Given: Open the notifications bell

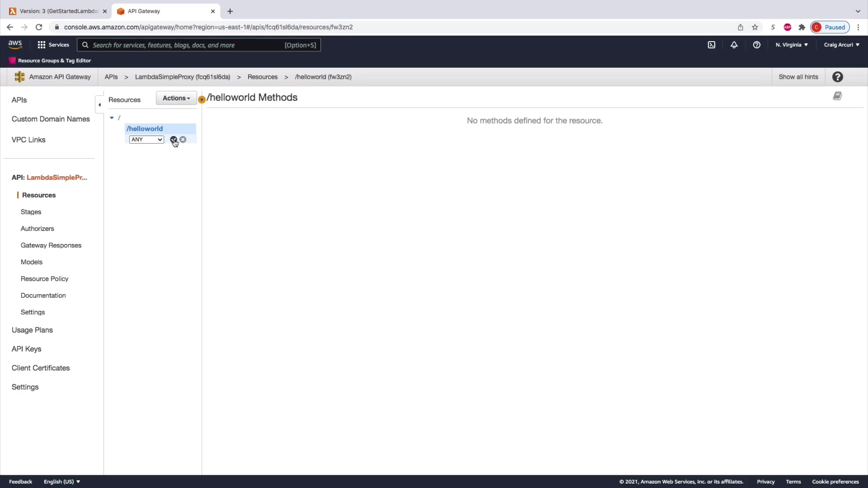Looking at the screenshot, I should (x=734, y=45).
